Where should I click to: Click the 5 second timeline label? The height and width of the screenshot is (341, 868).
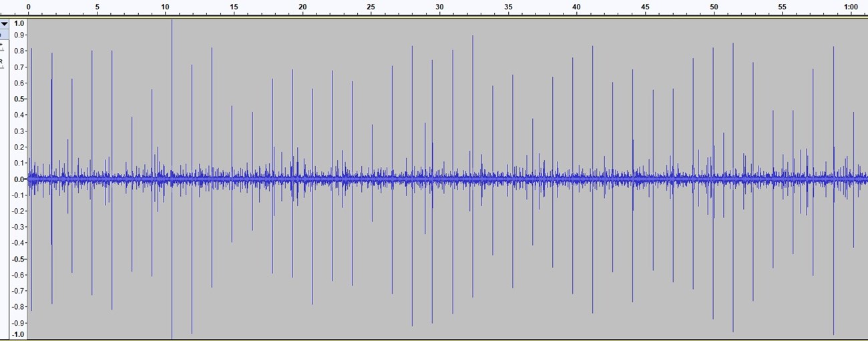tap(97, 7)
